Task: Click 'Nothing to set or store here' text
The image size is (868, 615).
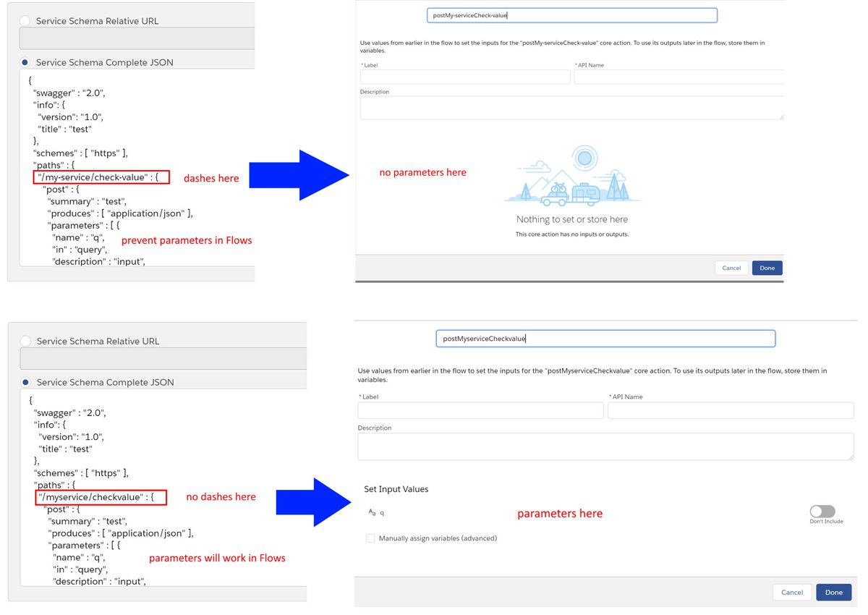Action: (x=572, y=219)
